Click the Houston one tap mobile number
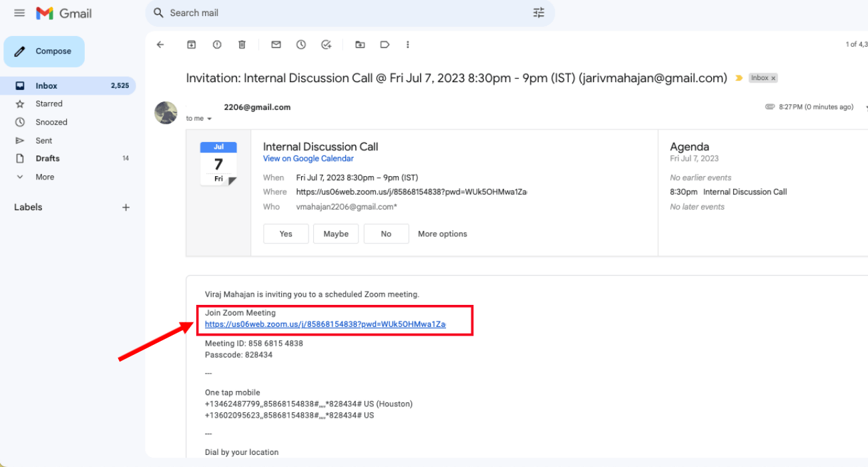Image resolution: width=868 pixels, height=467 pixels. click(308, 404)
